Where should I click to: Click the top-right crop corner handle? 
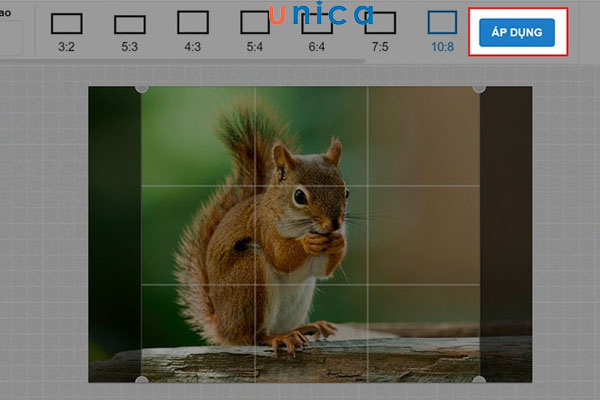479,87
